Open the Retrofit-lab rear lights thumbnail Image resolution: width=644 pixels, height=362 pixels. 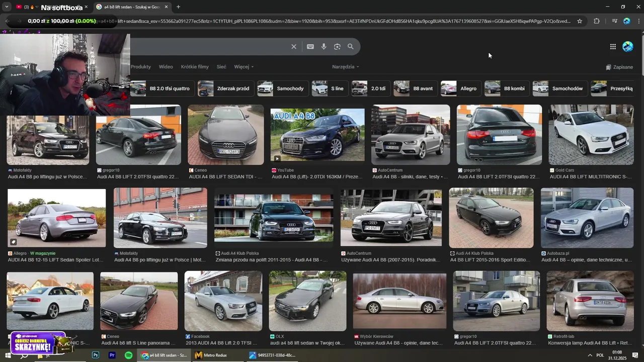(x=590, y=301)
